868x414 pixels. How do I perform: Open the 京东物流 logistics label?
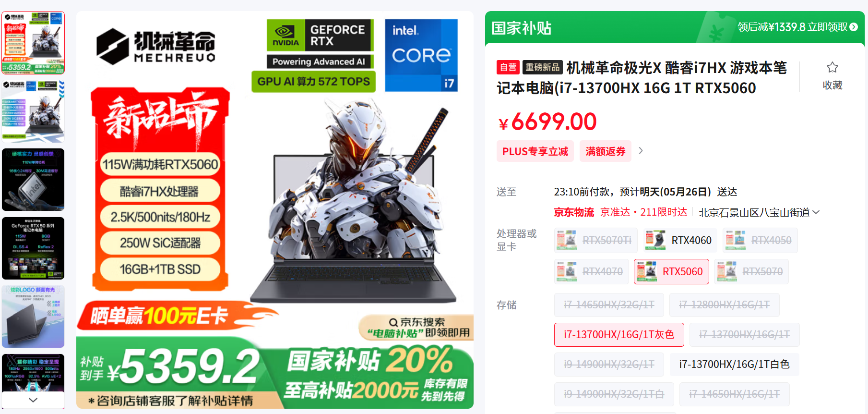tap(574, 212)
